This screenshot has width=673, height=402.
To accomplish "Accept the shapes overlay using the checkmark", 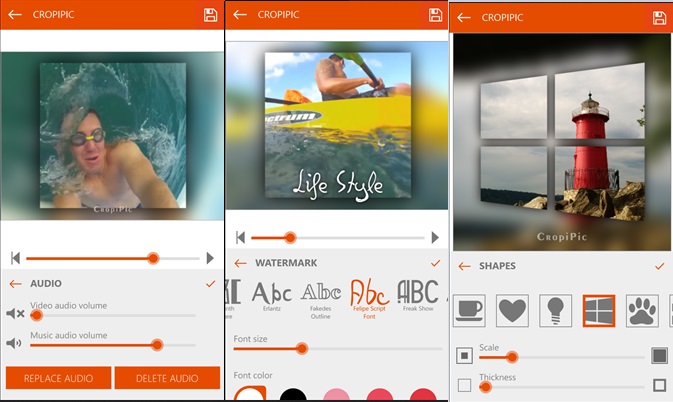I will [659, 266].
